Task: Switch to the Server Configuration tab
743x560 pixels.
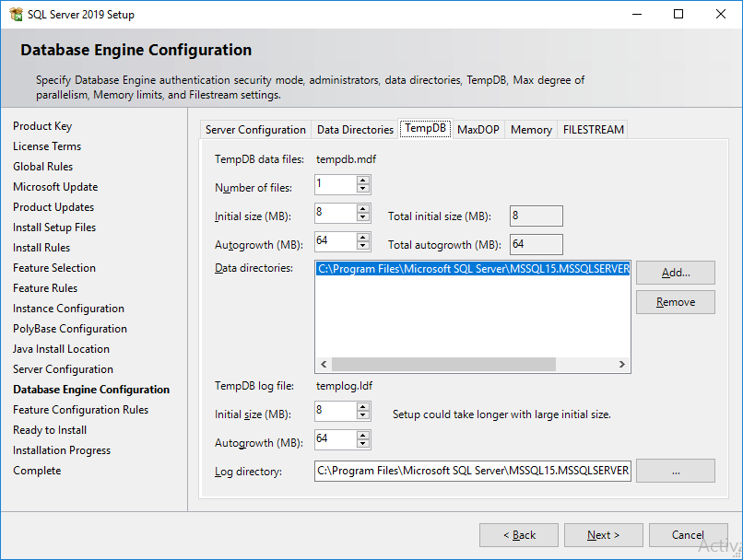Action: 255,130
